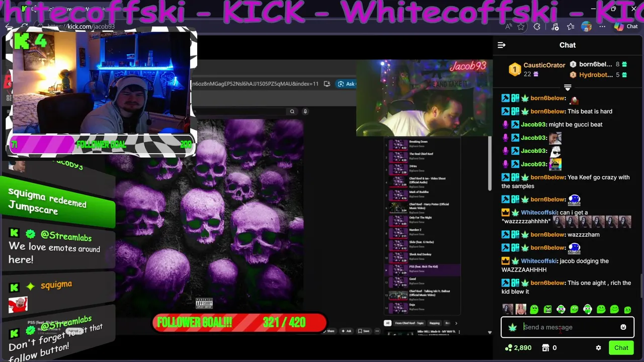Open the Copilot Chat button in the browser toolbar

coord(626,27)
